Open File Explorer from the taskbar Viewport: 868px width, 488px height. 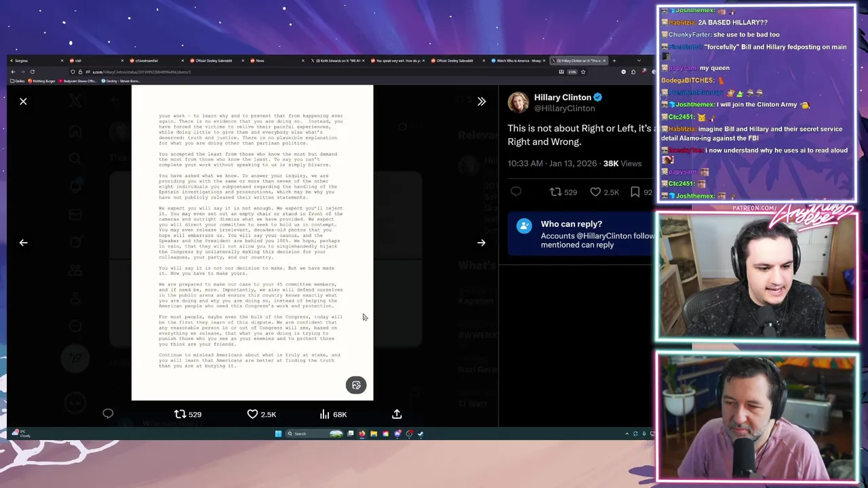[374, 434]
